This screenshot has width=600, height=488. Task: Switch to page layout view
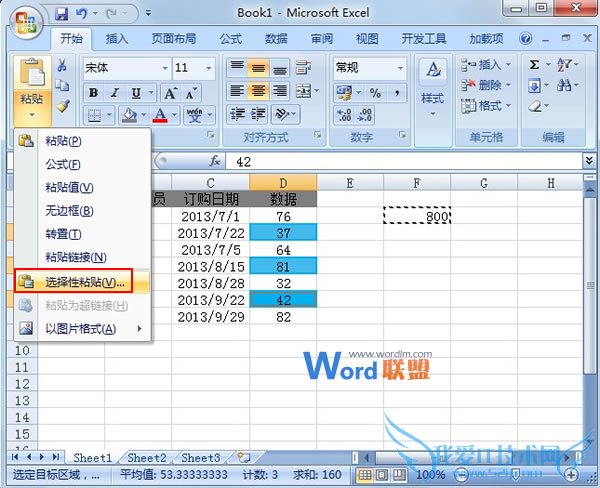pos(382,475)
